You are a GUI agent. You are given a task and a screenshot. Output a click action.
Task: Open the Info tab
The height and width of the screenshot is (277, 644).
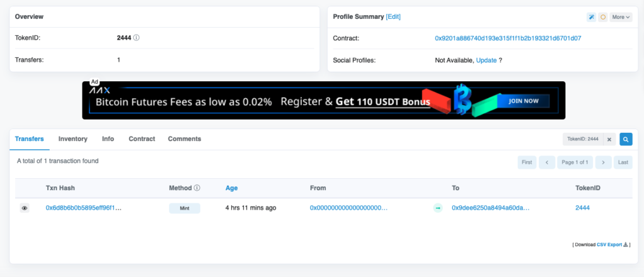(x=108, y=139)
